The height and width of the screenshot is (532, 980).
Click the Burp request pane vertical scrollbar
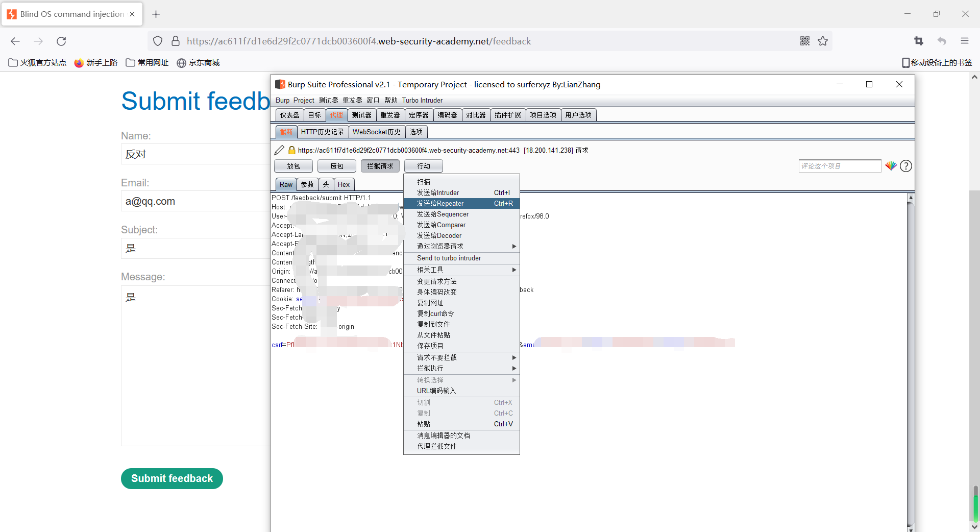click(910, 362)
